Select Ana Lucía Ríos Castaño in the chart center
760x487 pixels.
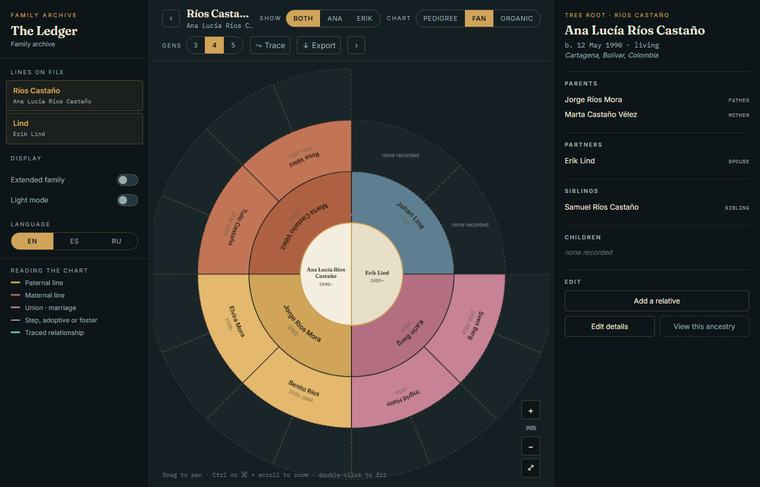[326, 274]
